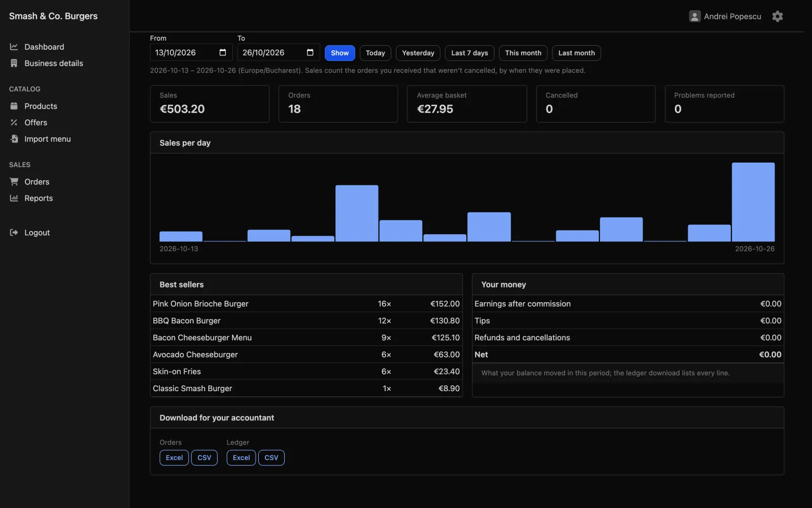Open the Products catalog page
812x508 pixels.
tap(41, 106)
